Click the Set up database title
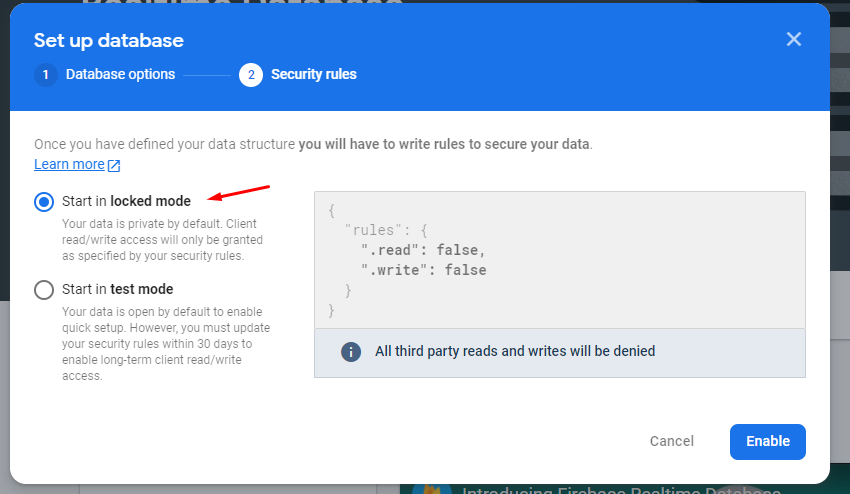 point(109,41)
